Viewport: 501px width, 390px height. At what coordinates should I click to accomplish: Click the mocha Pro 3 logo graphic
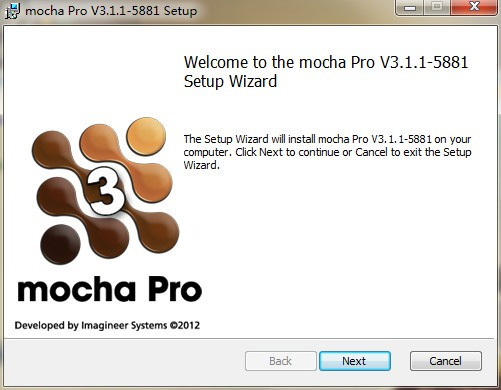(x=106, y=191)
